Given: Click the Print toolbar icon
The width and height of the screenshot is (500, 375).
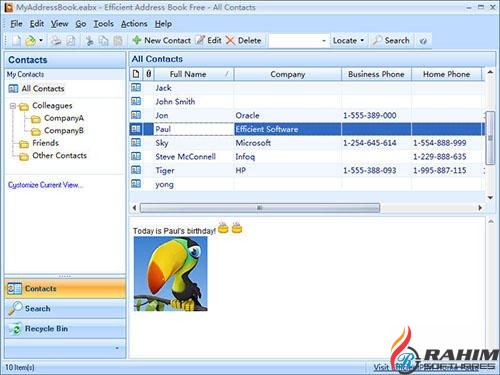Looking at the screenshot, I should click(56, 41).
